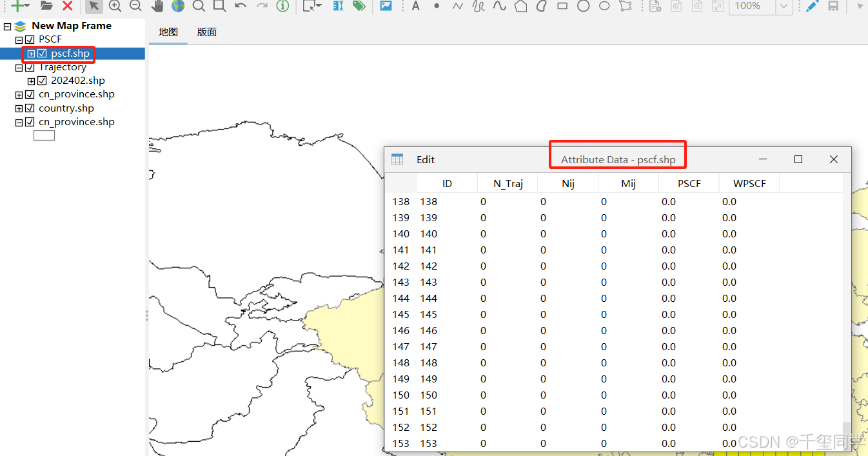
Task: Click the table icon in Attribute Data window
Action: [x=397, y=159]
